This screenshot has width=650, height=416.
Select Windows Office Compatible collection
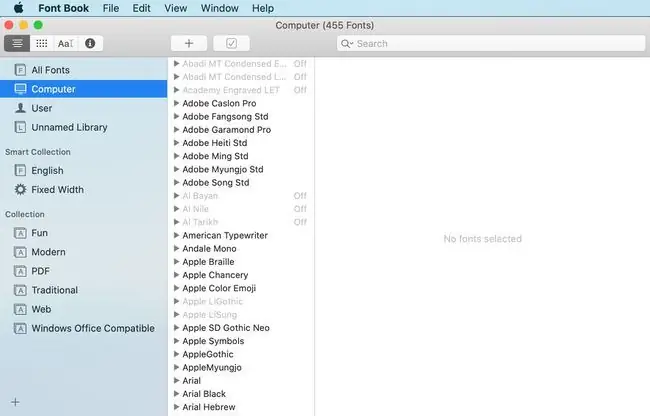pos(84,328)
